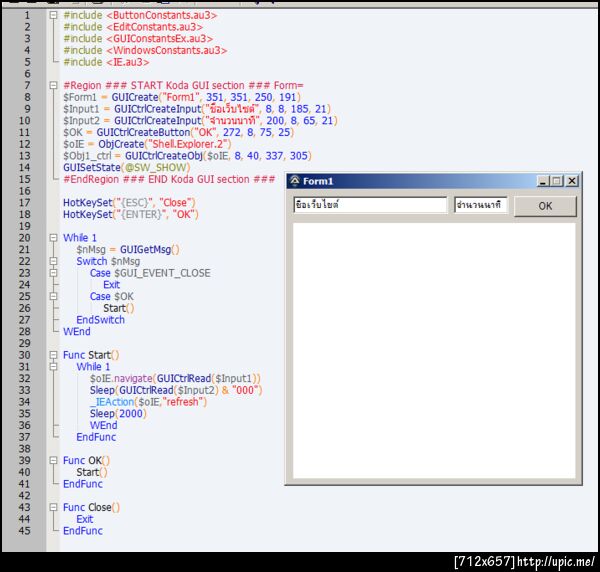Screen dimensions: 600x572
Task: Close the Form1 window
Action: [572, 181]
